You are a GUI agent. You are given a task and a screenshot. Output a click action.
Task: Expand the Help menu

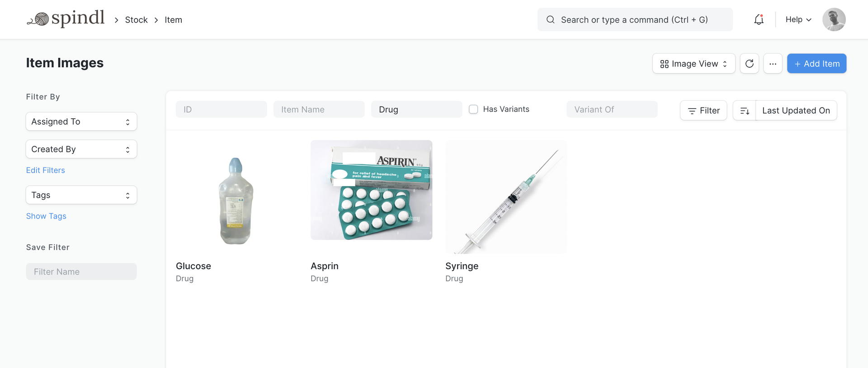click(x=797, y=19)
